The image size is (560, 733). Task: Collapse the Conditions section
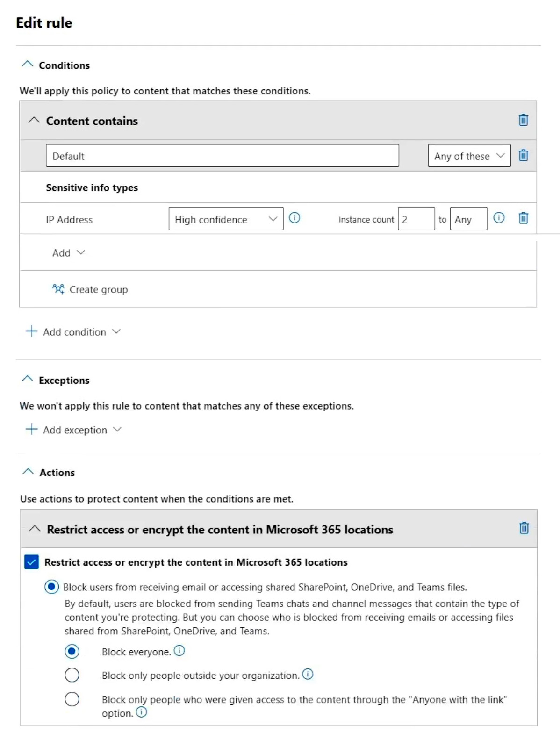point(28,65)
